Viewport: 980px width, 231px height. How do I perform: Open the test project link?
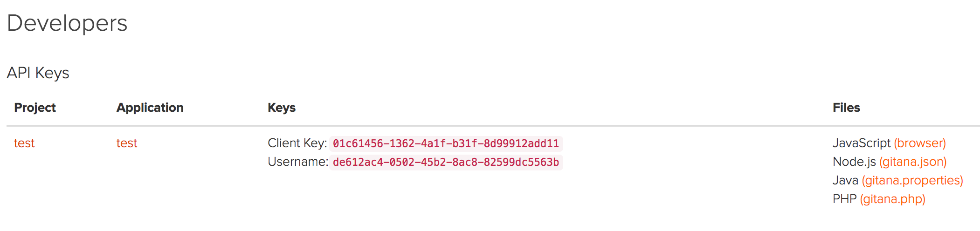24,143
